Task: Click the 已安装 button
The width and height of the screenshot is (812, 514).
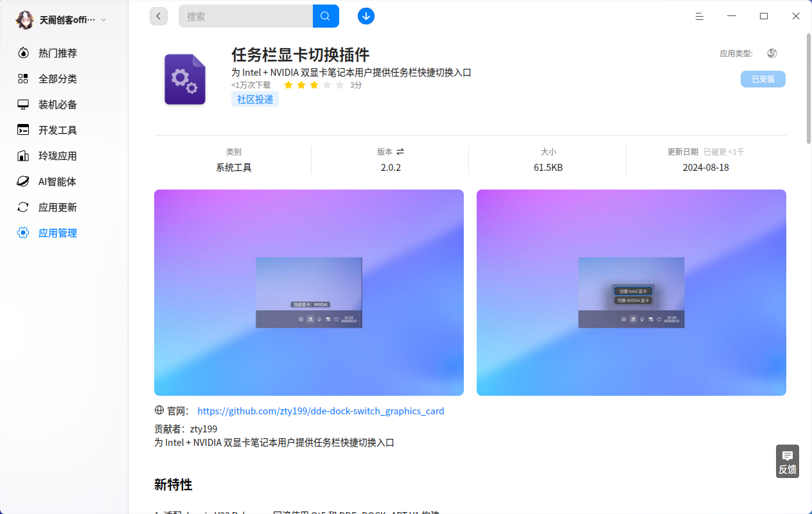Action: [763, 79]
